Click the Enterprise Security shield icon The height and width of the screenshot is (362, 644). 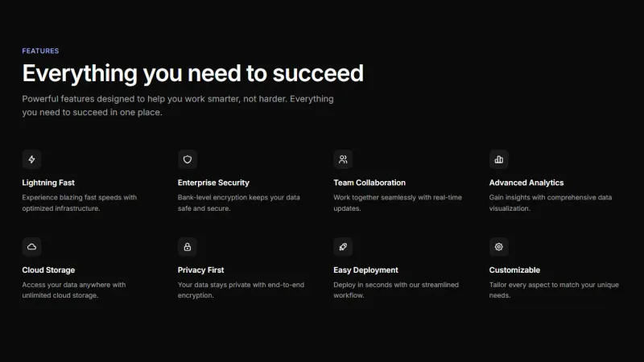tap(188, 159)
